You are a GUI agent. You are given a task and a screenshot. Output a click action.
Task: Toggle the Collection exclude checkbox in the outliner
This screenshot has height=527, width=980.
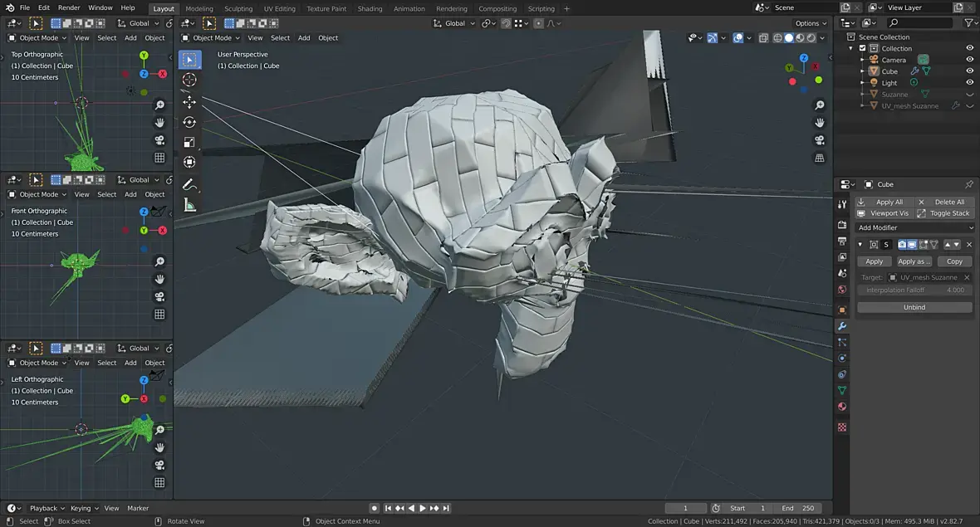pyautogui.click(x=862, y=48)
